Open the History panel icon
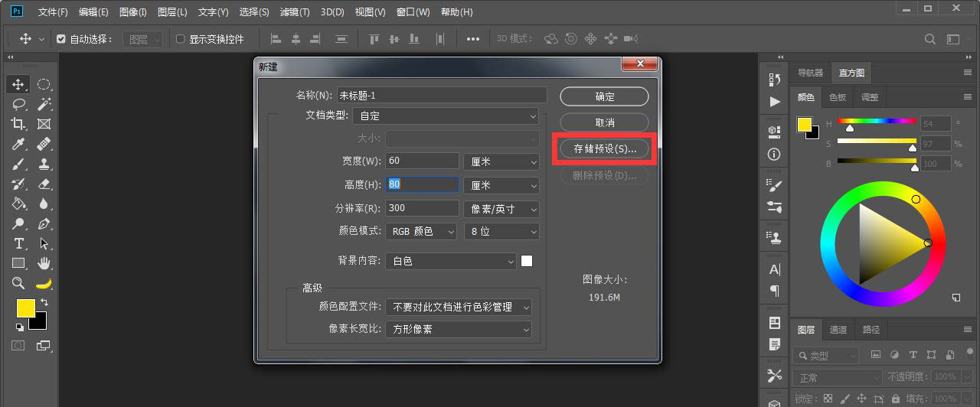Viewport: 980px width, 407px height. coord(775,80)
